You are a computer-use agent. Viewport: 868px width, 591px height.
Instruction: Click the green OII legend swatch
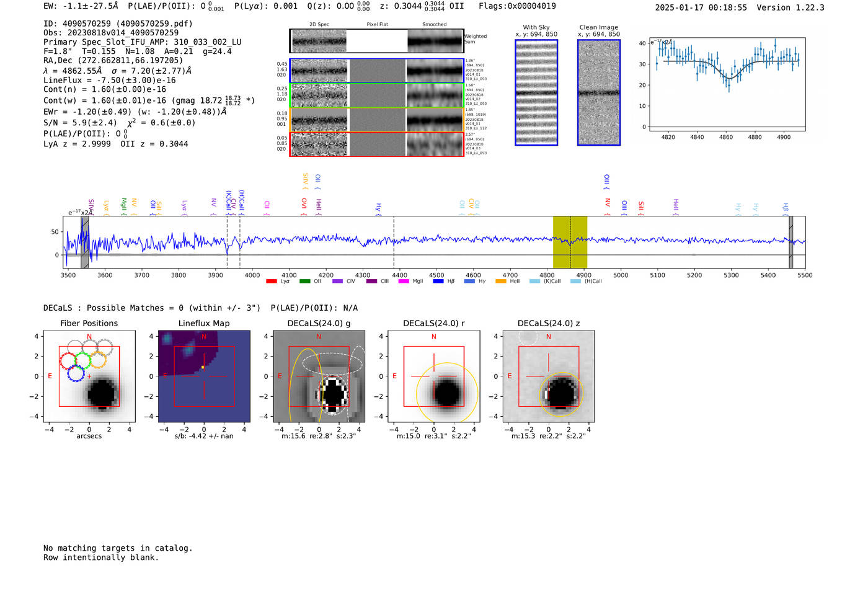[304, 282]
